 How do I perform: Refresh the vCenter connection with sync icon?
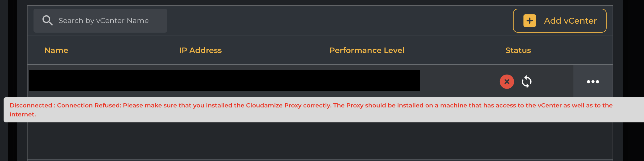[526, 82]
